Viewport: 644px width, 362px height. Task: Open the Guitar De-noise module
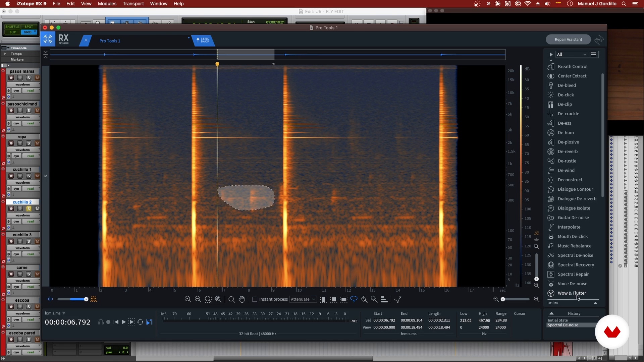point(573,218)
